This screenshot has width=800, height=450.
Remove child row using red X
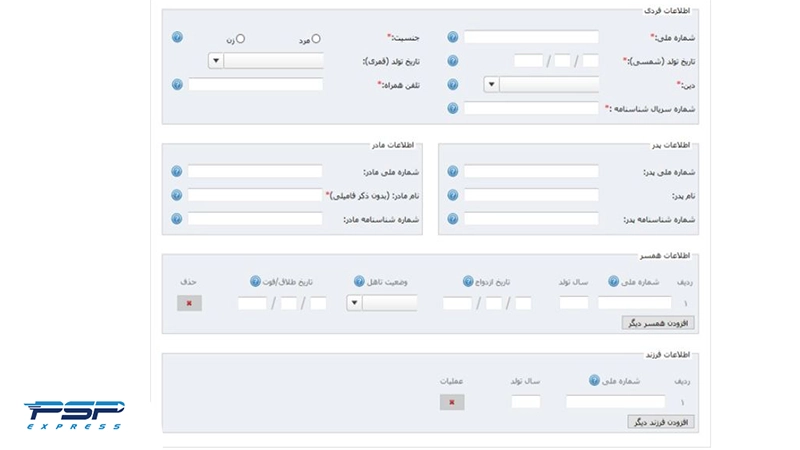point(452,402)
